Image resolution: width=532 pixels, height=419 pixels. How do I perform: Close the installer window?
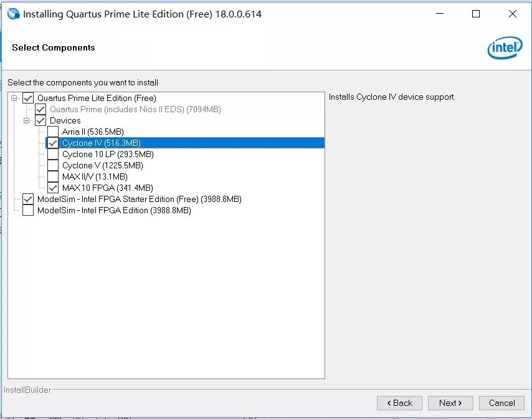[513, 14]
